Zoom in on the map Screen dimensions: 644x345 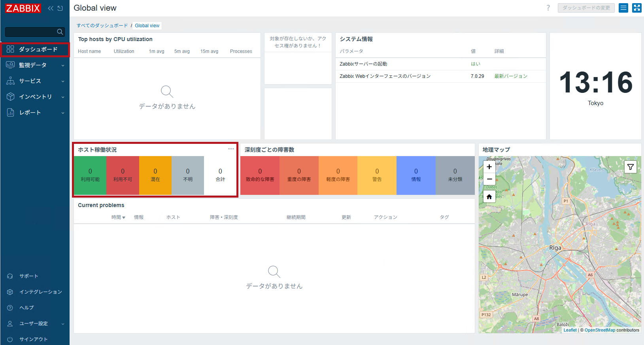pyautogui.click(x=489, y=167)
